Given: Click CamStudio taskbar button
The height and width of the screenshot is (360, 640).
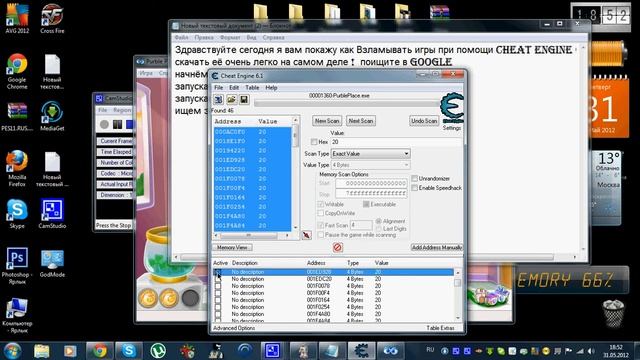Looking at the screenshot, I should 272,351.
